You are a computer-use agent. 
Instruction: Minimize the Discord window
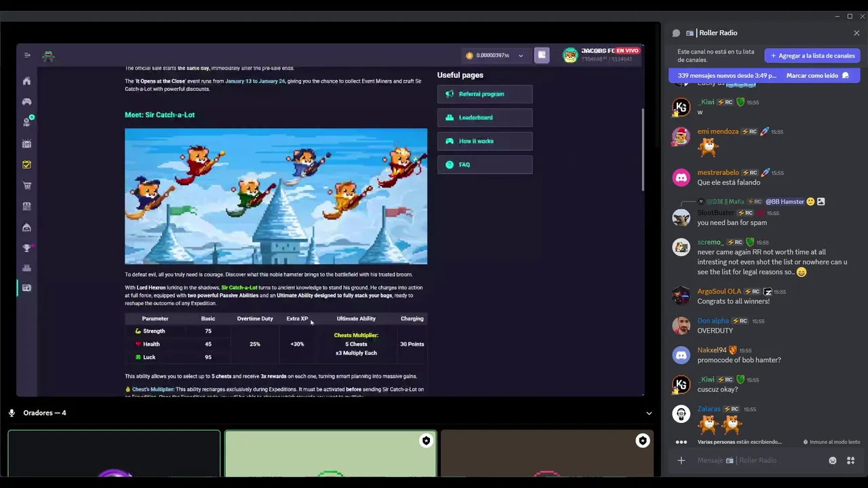(x=836, y=16)
